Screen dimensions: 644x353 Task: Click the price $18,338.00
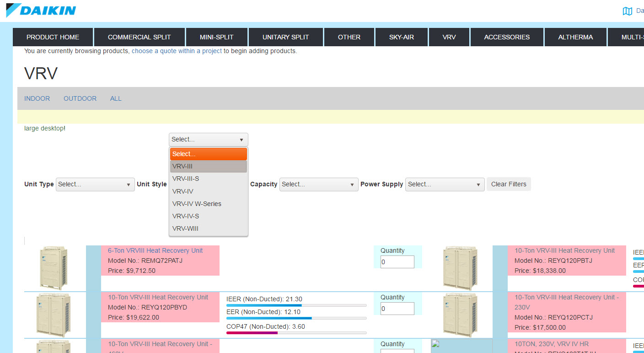549,271
